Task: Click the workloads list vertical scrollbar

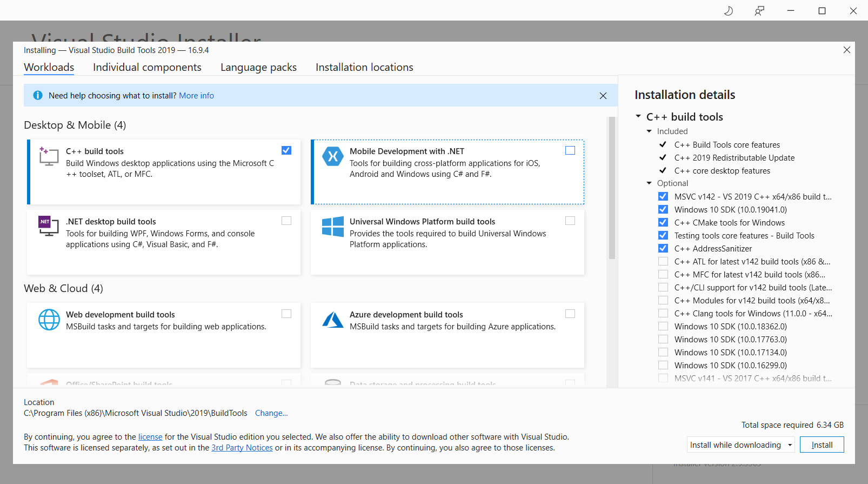Action: (x=612, y=188)
